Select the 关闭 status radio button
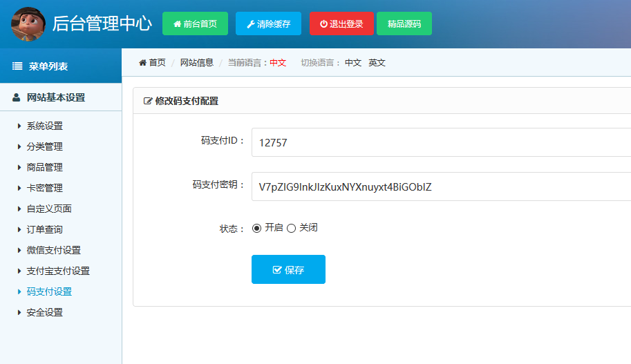The width and height of the screenshot is (631, 364). point(291,229)
